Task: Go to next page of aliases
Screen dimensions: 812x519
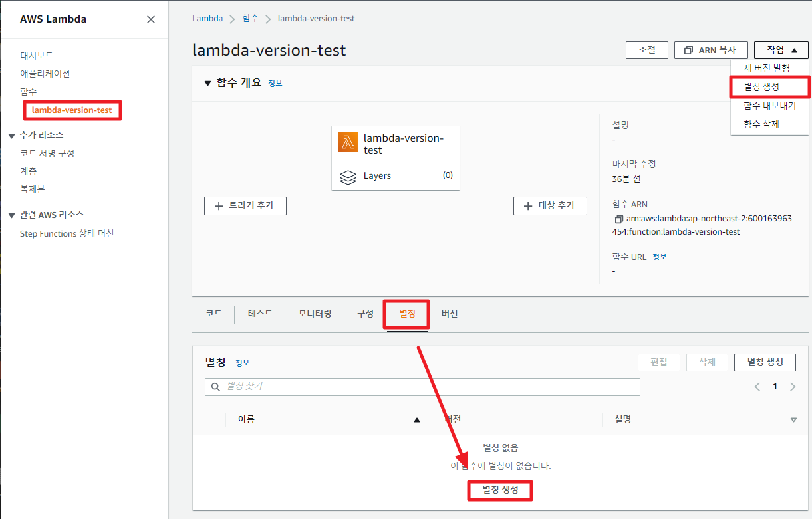Action: [793, 387]
